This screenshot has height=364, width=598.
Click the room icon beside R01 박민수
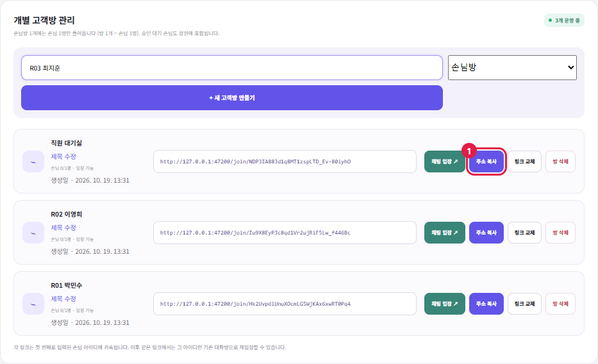pyautogui.click(x=33, y=304)
